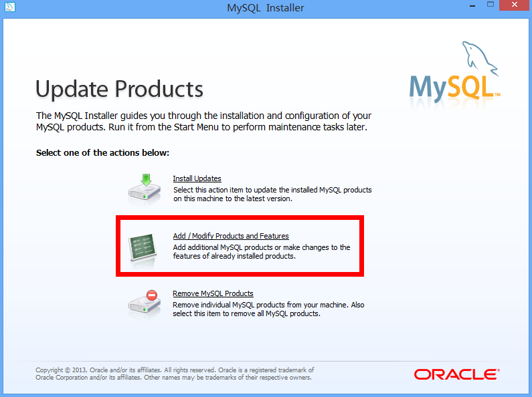Click the Remove MySQL Products drive icon
The height and width of the screenshot is (397, 532).
145,304
